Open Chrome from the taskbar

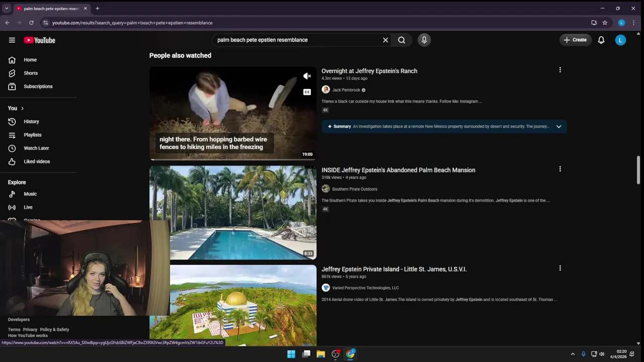pos(350,354)
